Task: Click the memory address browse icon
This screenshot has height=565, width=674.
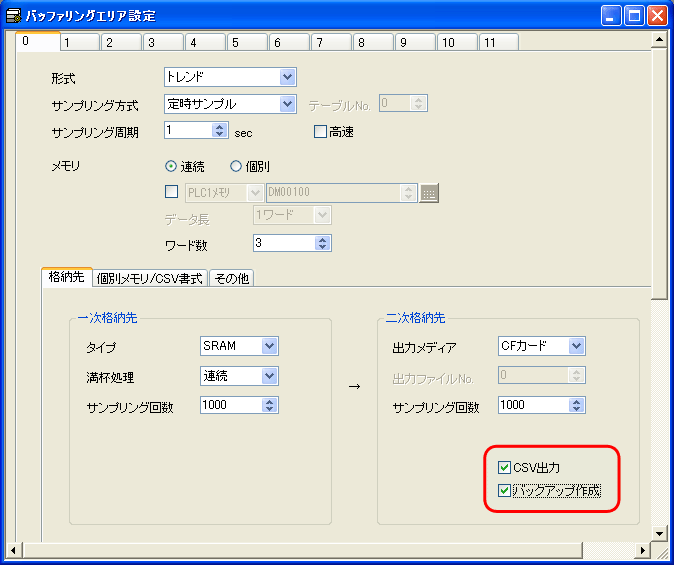Action: coord(429,194)
